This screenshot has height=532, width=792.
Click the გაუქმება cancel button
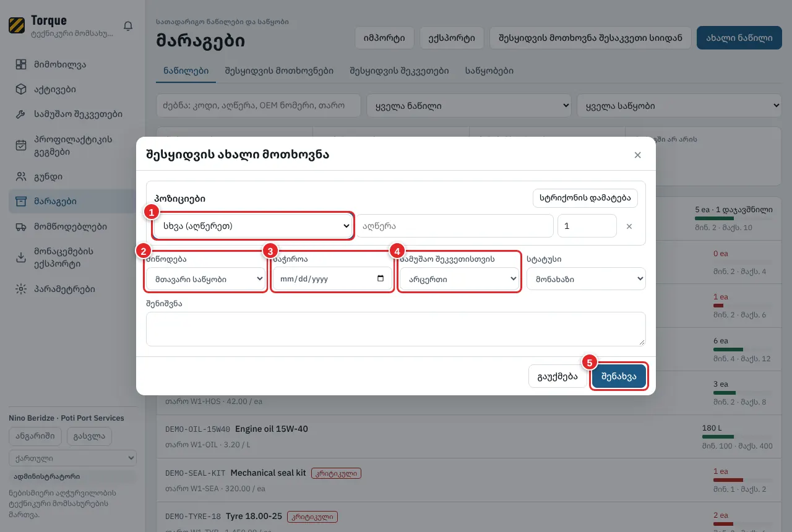point(557,376)
